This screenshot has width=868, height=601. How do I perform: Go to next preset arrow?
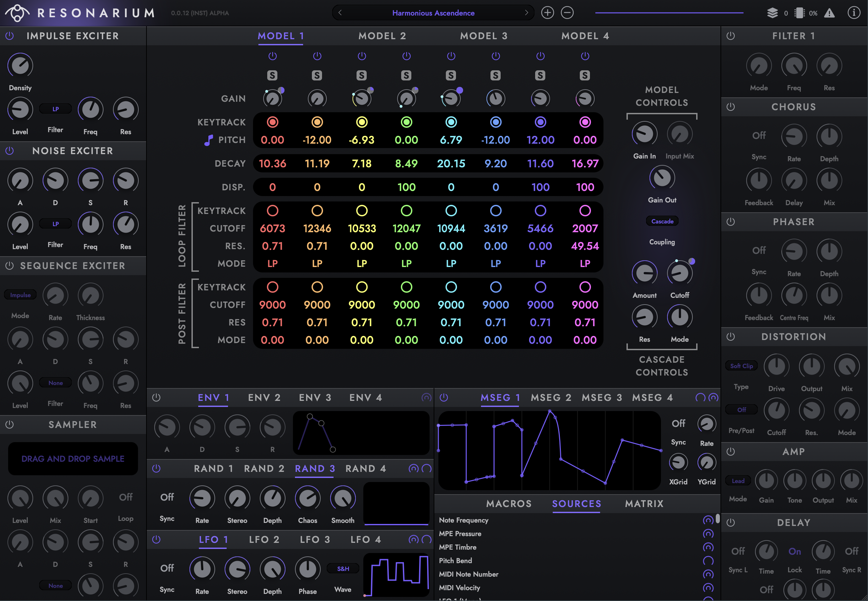[526, 13]
